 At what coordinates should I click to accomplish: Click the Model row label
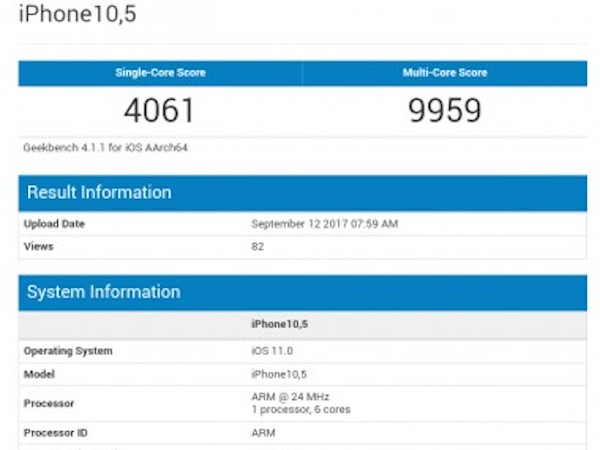[x=39, y=374]
